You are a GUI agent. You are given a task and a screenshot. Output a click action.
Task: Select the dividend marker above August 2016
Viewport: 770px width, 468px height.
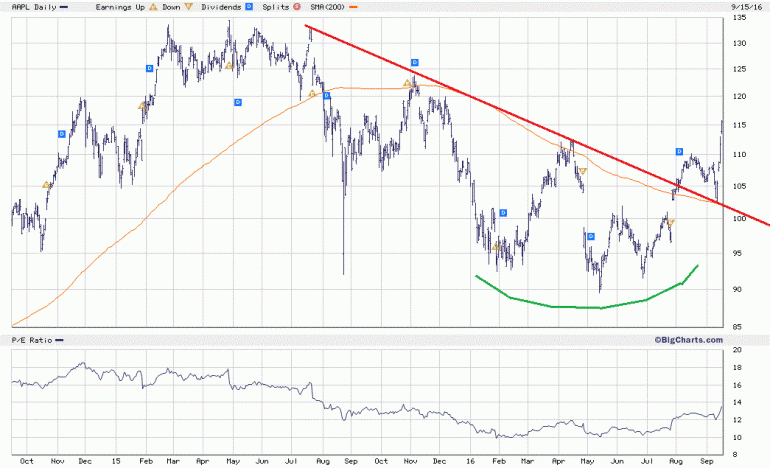[680, 152]
